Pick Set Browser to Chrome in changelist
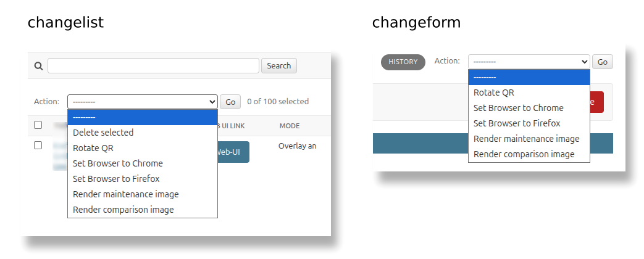Image resolution: width=644 pixels, height=259 pixels. (118, 163)
